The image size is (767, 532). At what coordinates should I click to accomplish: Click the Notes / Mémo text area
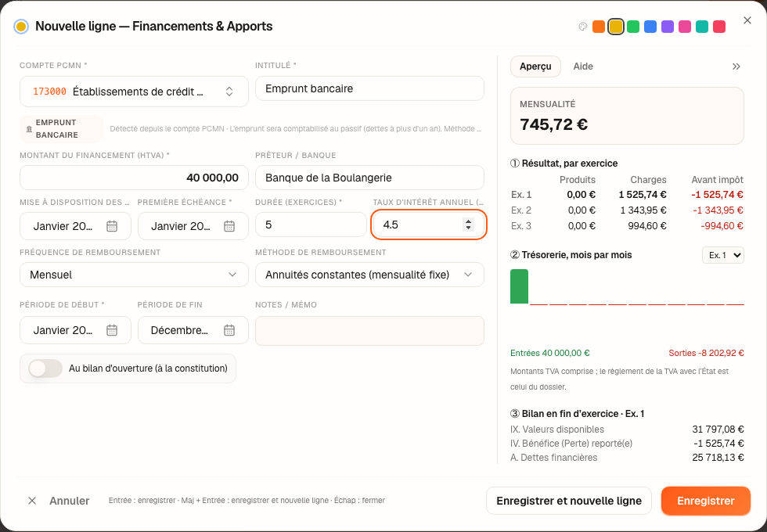tap(369, 331)
